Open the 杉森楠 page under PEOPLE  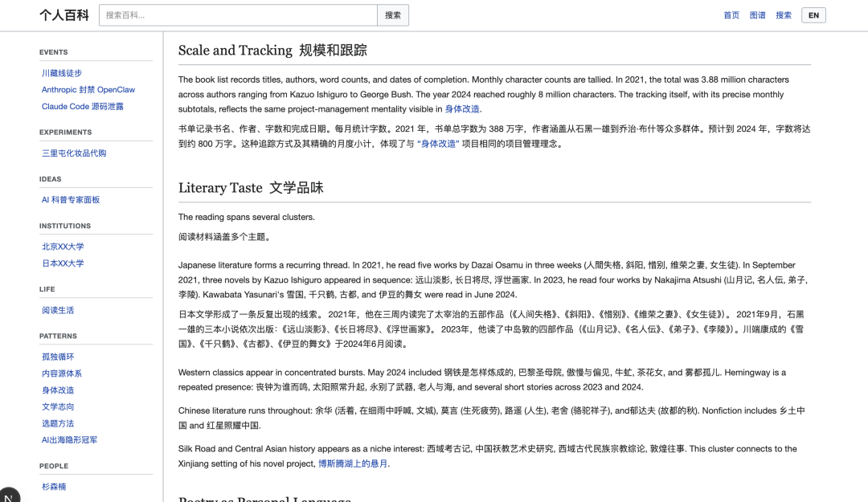[x=55, y=487]
